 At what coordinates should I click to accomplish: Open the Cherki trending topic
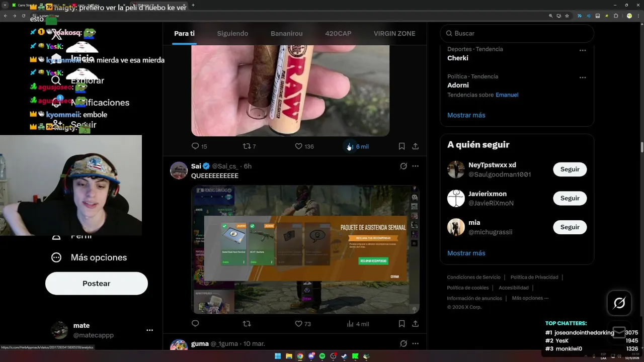[458, 58]
